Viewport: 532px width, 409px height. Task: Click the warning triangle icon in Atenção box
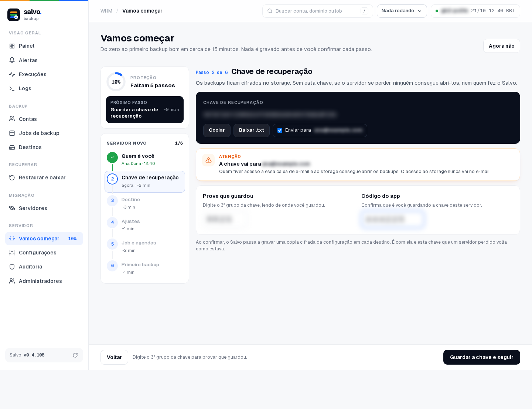tap(208, 160)
